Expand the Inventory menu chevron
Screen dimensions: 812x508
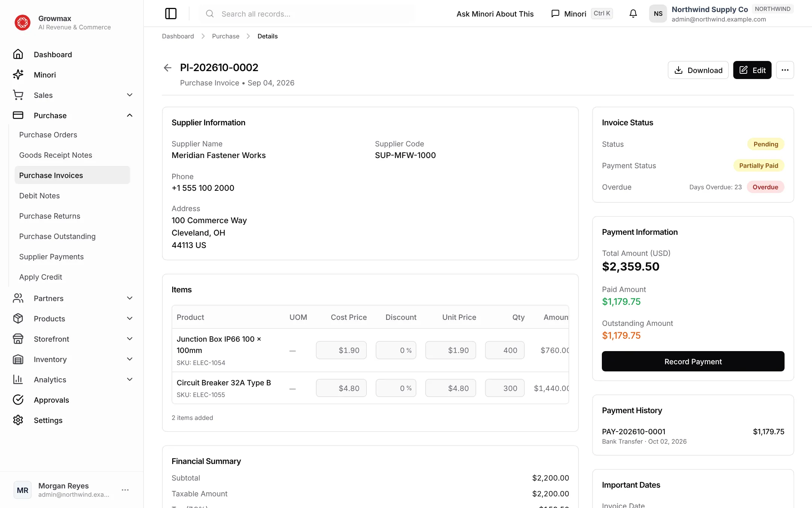pyautogui.click(x=130, y=359)
